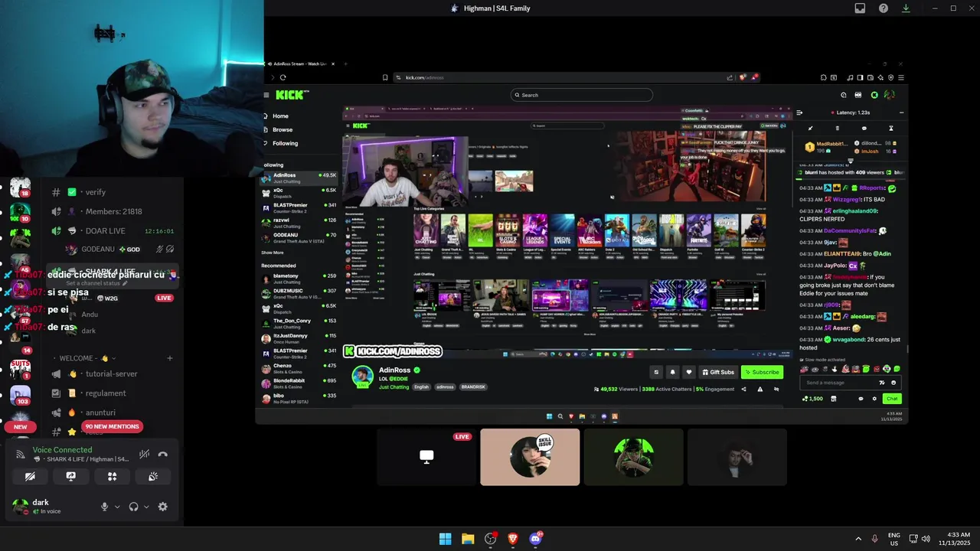The image size is (980, 551).
Task: Select the SKILL ISSUE avatar participant tile
Action: coord(530,457)
